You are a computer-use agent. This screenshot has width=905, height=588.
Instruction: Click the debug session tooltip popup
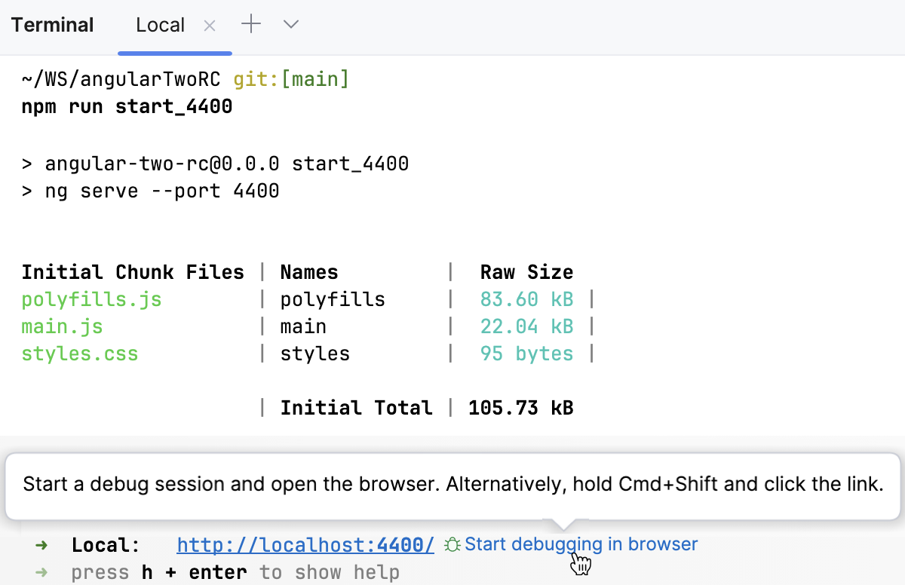coord(452,484)
